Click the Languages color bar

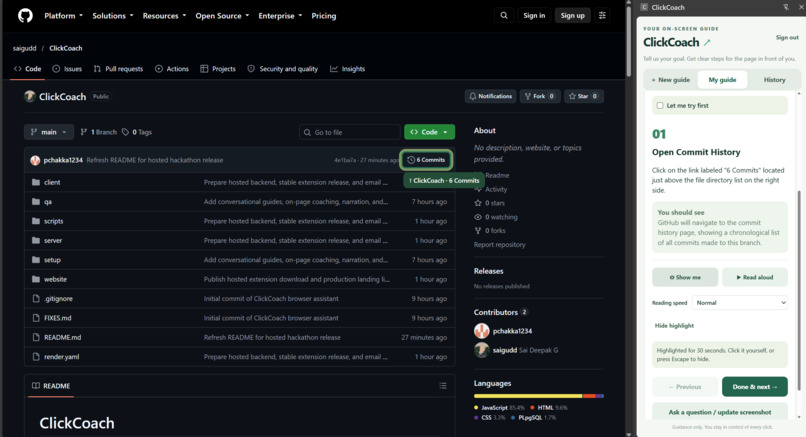tap(539, 396)
